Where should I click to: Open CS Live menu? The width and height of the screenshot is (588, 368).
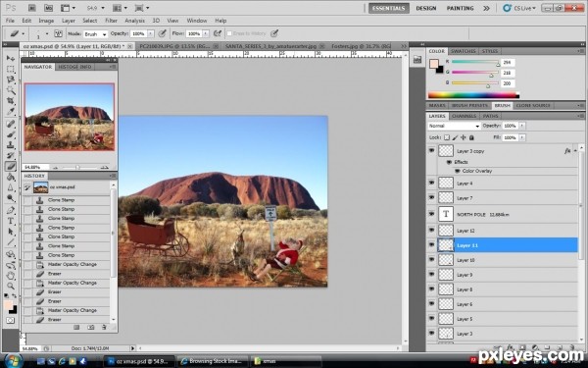[x=519, y=8]
